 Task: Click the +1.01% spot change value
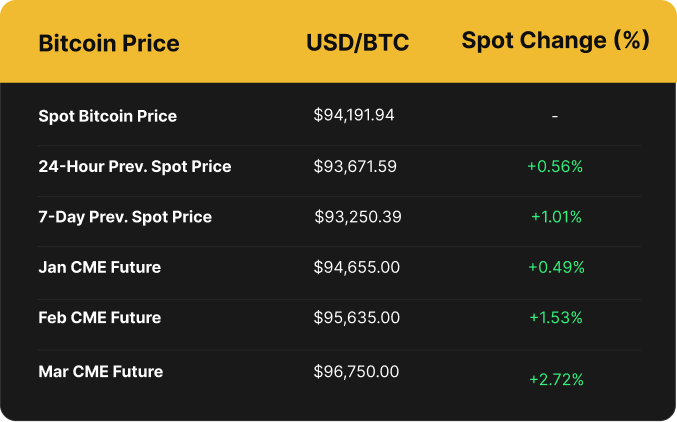[x=556, y=217]
